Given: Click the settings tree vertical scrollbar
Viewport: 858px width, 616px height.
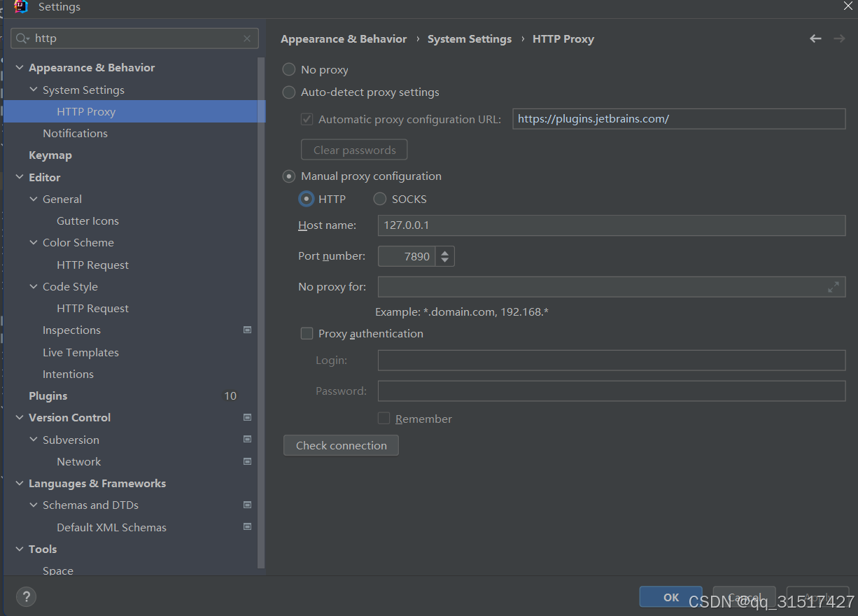Looking at the screenshot, I should [x=262, y=313].
